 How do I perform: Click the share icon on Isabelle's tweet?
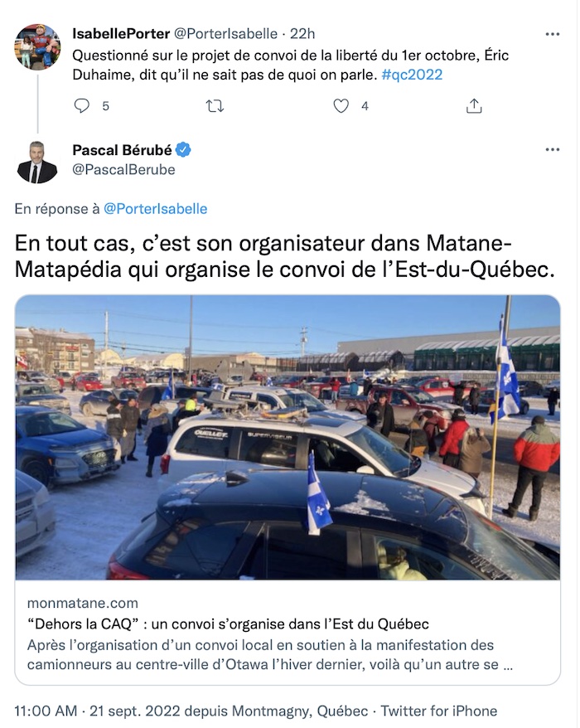[x=474, y=106]
